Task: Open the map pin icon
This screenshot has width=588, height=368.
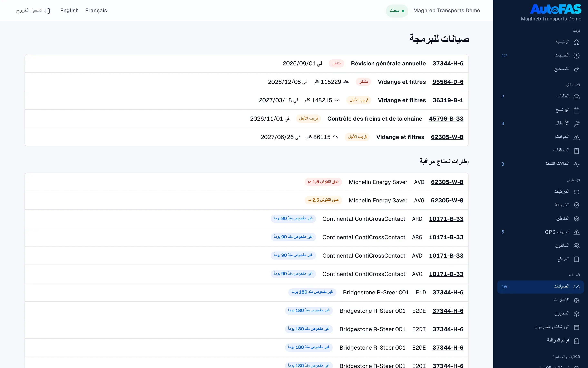Action: tap(576, 205)
